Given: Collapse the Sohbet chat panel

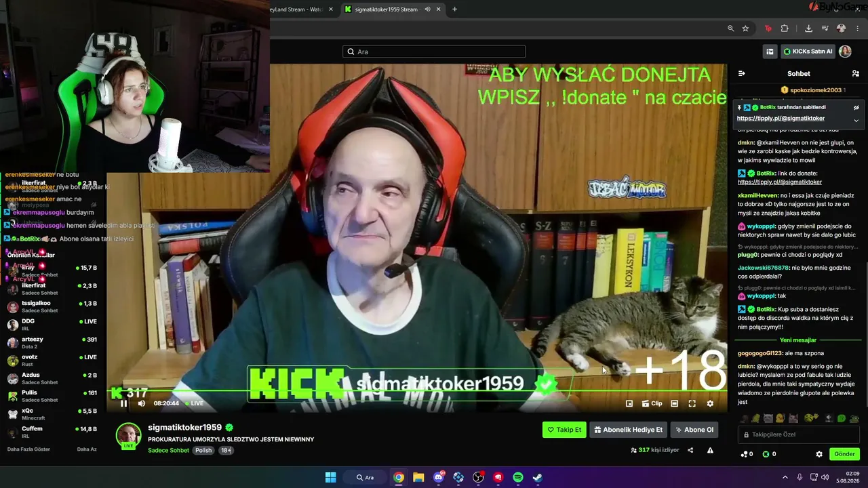Looking at the screenshot, I should pos(742,73).
